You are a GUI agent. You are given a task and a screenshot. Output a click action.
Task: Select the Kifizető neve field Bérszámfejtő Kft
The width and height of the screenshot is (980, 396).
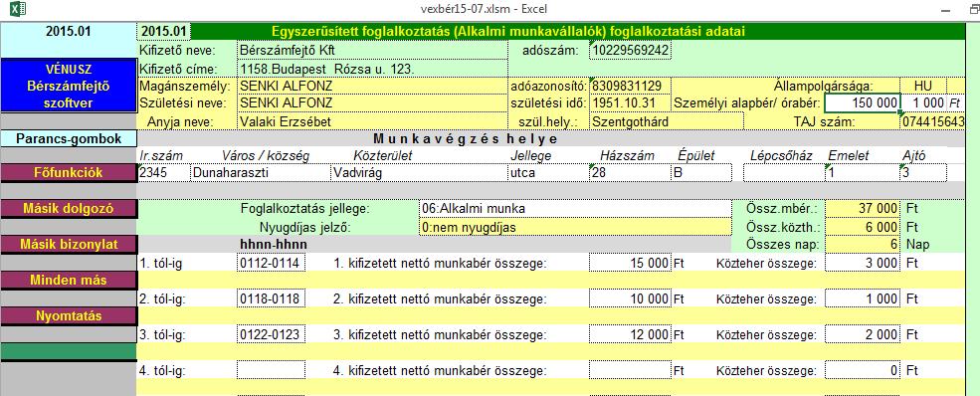[x=372, y=50]
